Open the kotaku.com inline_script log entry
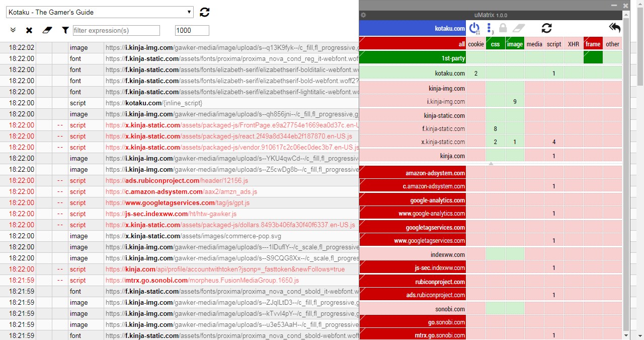Viewport: 644px width, 340px height. pos(154,103)
